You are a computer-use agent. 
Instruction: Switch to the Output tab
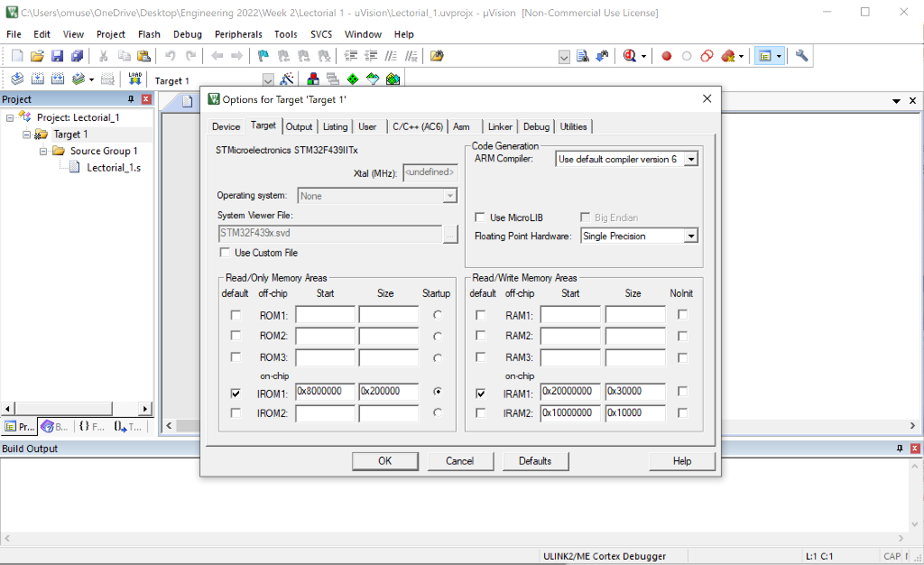click(300, 126)
